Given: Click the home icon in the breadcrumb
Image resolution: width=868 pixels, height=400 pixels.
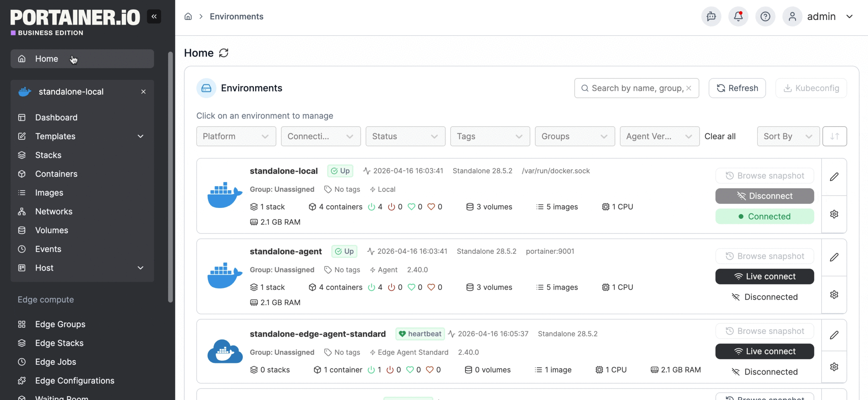Looking at the screenshot, I should 188,16.
